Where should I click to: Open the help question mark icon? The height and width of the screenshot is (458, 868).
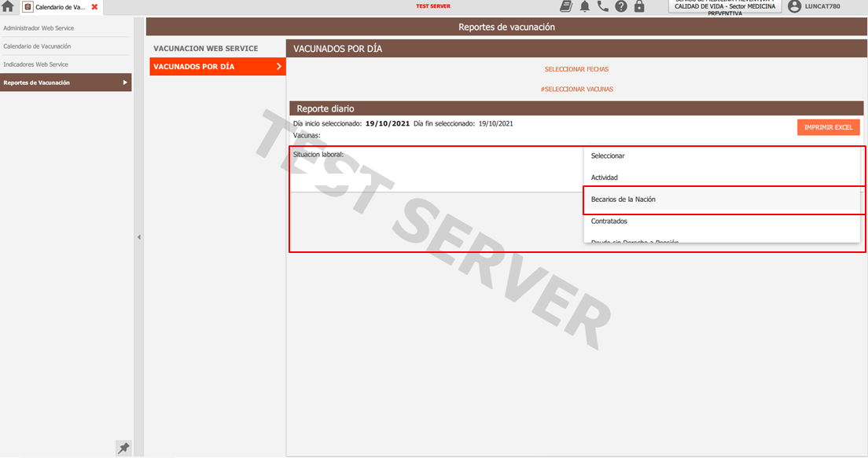pyautogui.click(x=621, y=6)
